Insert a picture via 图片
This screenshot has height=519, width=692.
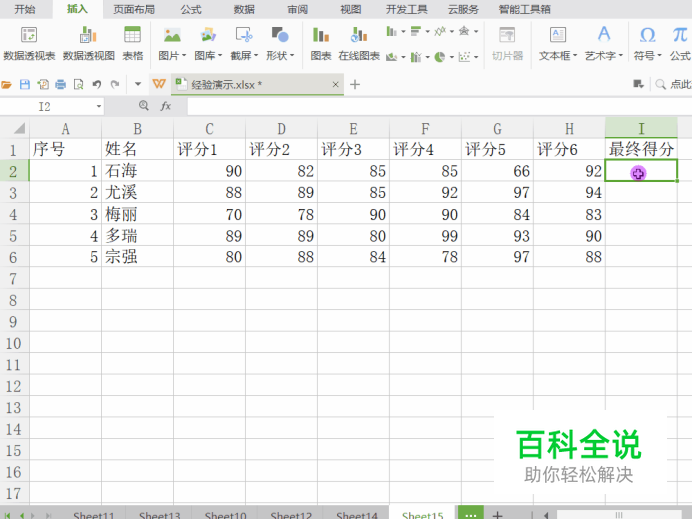[x=172, y=44]
